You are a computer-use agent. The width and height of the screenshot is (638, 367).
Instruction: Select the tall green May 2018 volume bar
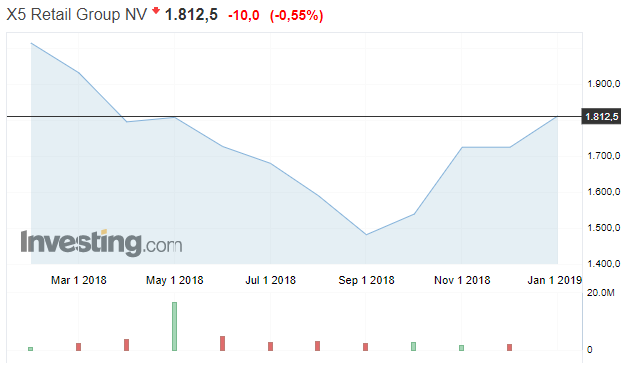175,326
